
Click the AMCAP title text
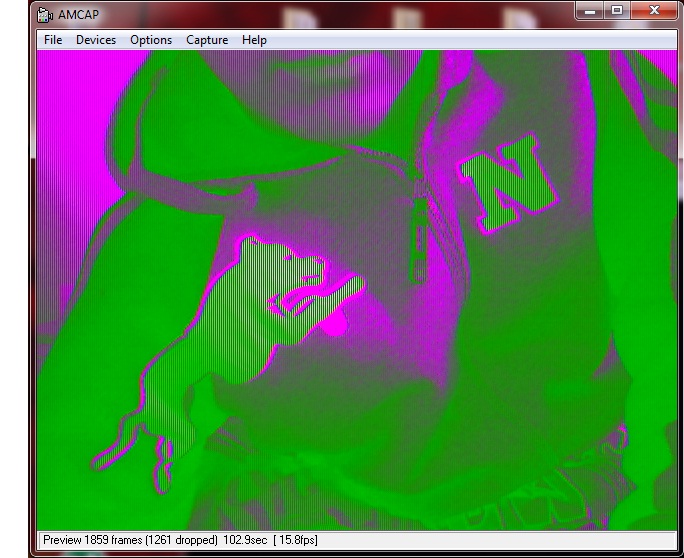(79, 15)
